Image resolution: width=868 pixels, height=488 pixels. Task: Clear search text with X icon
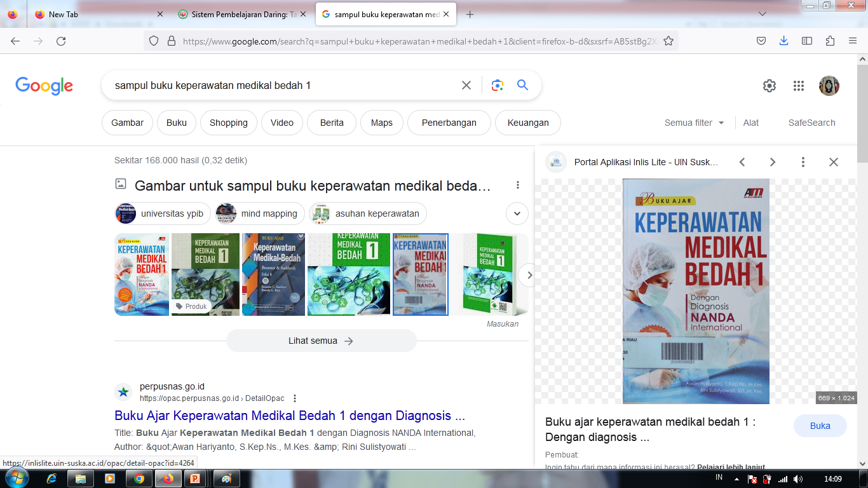466,85
